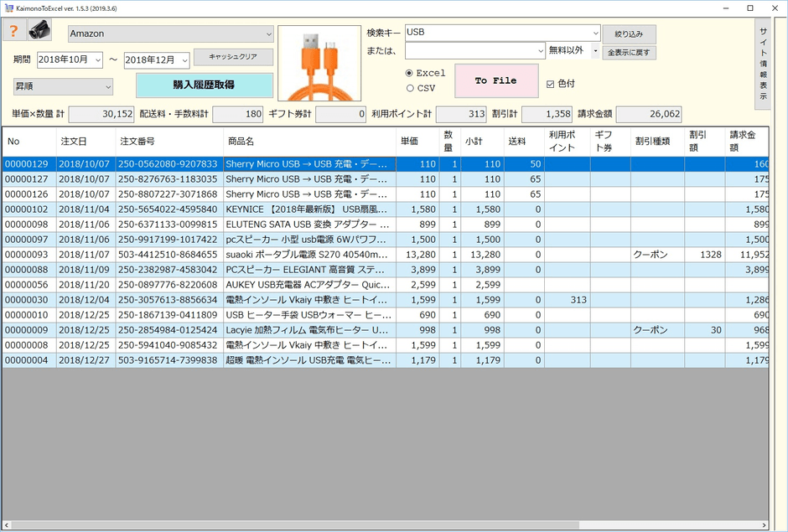Click the AUKEY USB充電器 product name
The height and width of the screenshot is (532, 788).
tap(308, 285)
